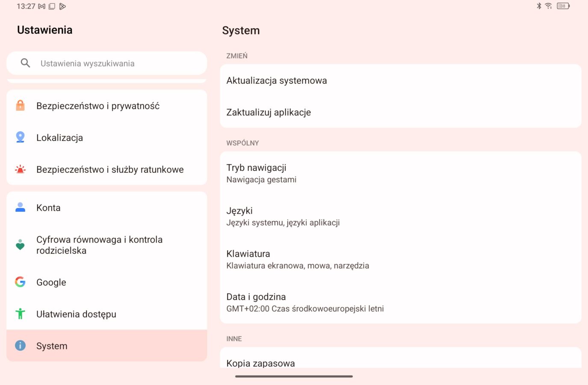Tap the search magnifier icon

tap(26, 63)
